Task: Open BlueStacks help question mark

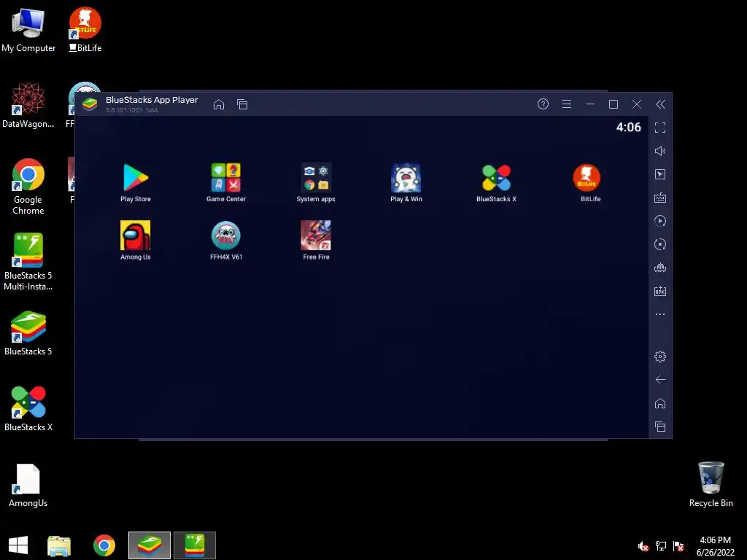Action: 543,104
